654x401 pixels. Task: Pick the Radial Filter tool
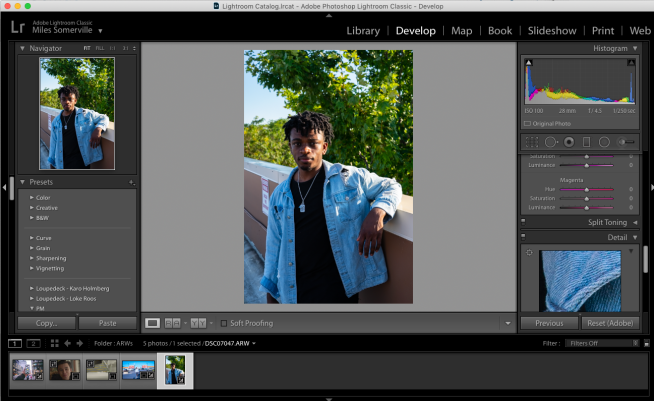coord(604,142)
